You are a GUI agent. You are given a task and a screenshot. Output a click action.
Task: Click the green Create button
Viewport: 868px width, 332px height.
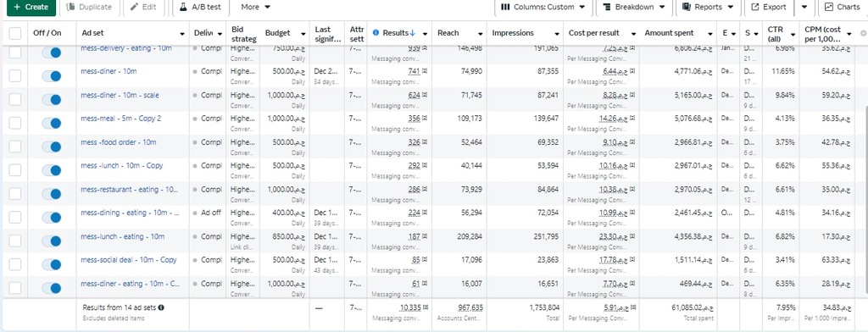[31, 7]
